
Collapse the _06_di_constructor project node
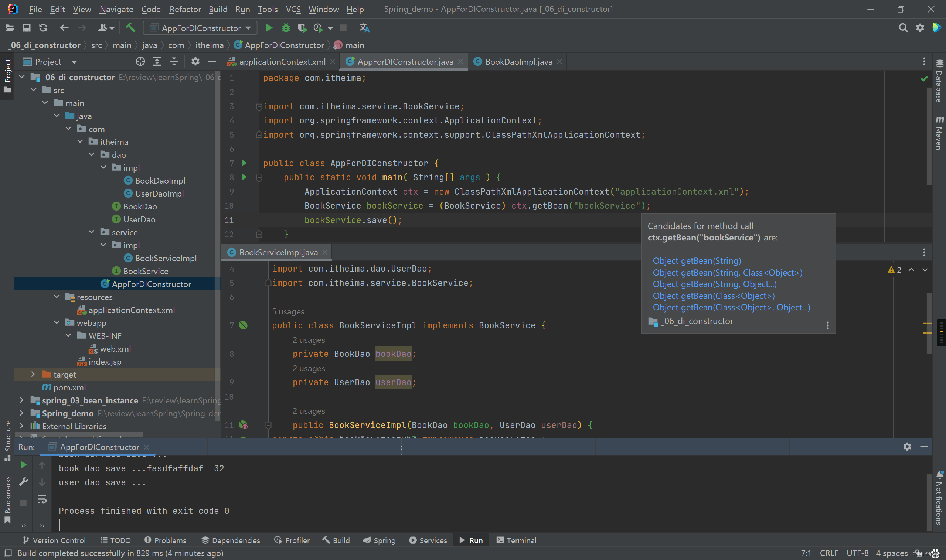(x=22, y=77)
